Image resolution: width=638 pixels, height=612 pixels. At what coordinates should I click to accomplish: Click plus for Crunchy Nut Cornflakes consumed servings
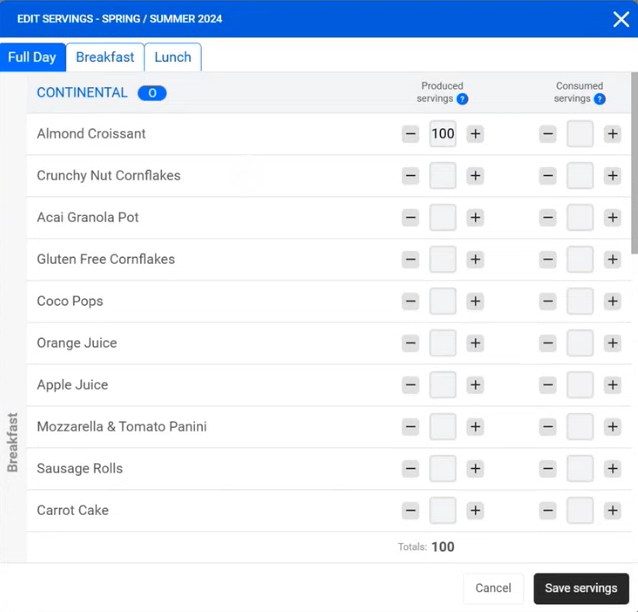tap(612, 176)
